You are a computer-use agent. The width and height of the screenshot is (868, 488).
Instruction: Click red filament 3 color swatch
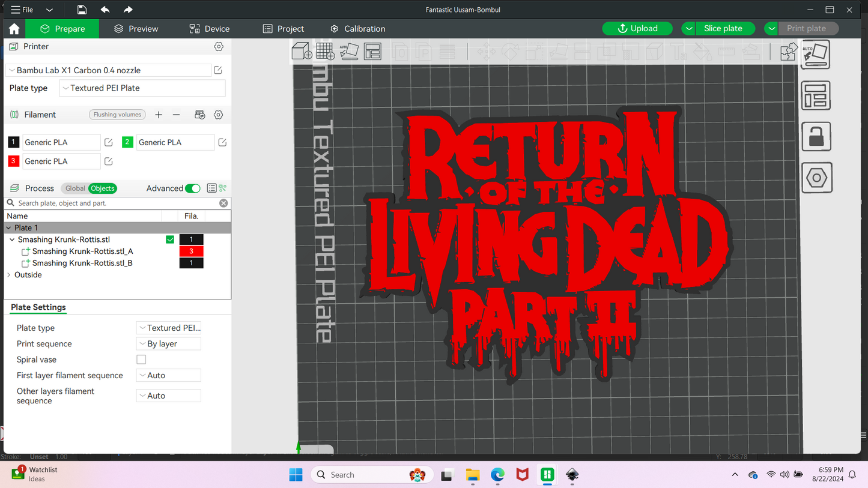13,161
